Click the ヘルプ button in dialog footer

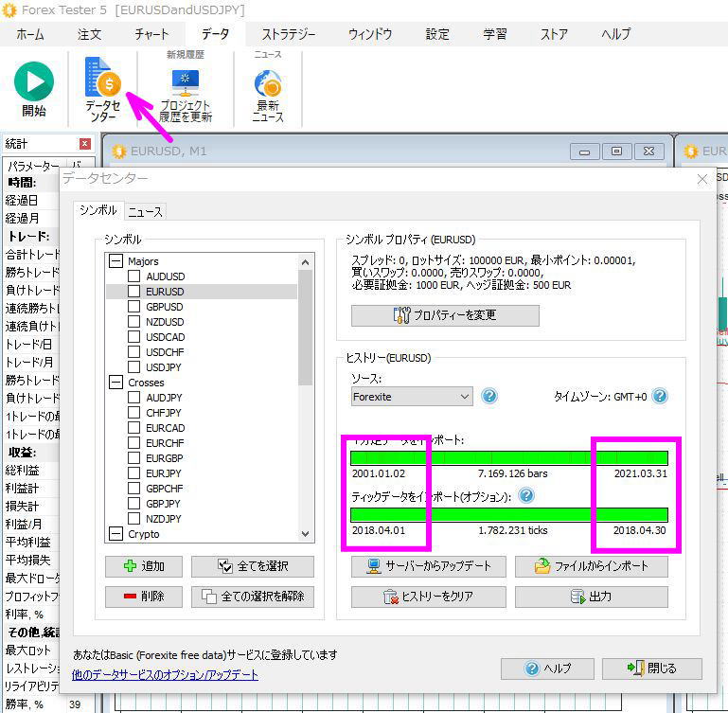tap(547, 668)
